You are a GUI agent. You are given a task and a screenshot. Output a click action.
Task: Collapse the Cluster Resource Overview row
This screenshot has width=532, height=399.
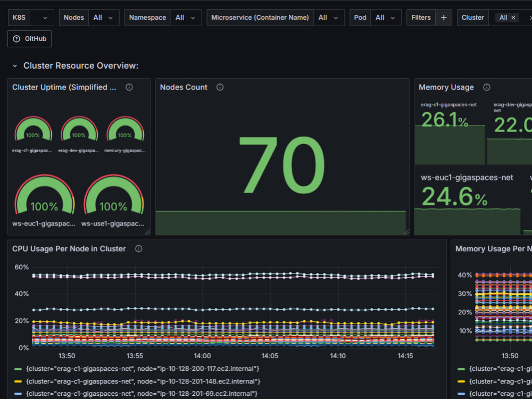(14, 66)
